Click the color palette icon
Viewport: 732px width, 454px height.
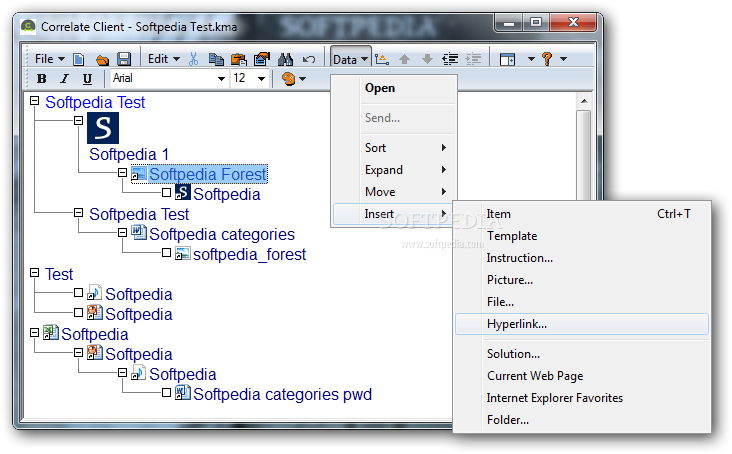289,78
